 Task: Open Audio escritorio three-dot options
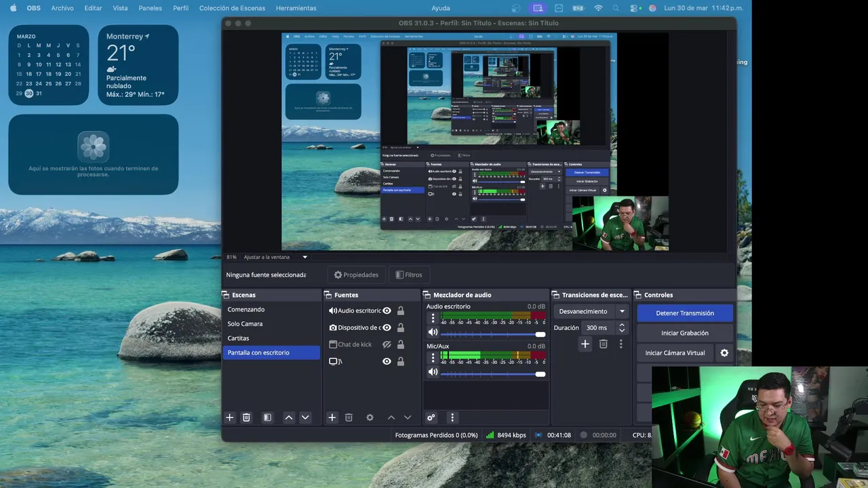click(433, 317)
